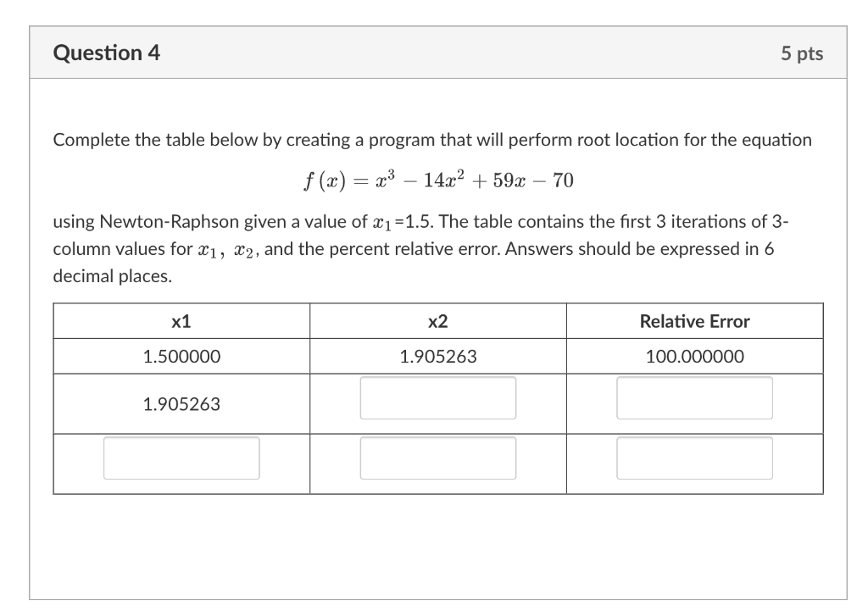Click the x2 input field in row two
868x616 pixels.
pyautogui.click(x=437, y=397)
